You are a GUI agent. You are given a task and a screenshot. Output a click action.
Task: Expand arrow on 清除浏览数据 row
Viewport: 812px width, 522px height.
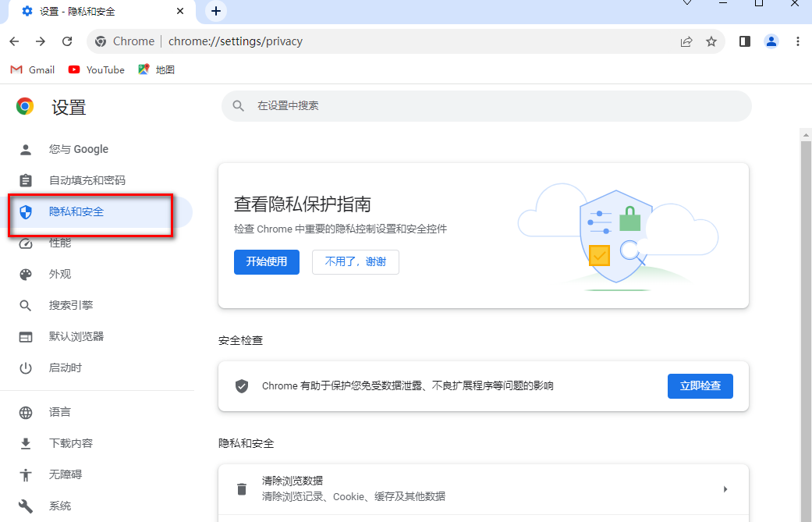point(725,489)
